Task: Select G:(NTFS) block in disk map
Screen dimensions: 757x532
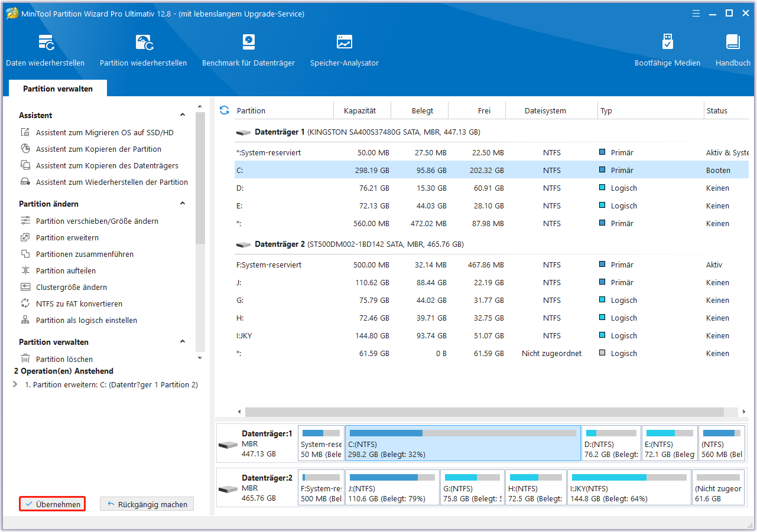Action: (472, 488)
